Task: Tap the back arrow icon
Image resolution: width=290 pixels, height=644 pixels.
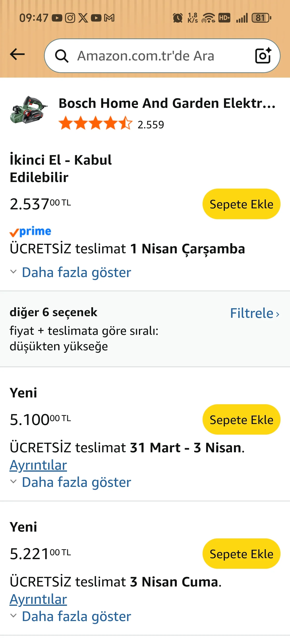Action: click(x=17, y=54)
